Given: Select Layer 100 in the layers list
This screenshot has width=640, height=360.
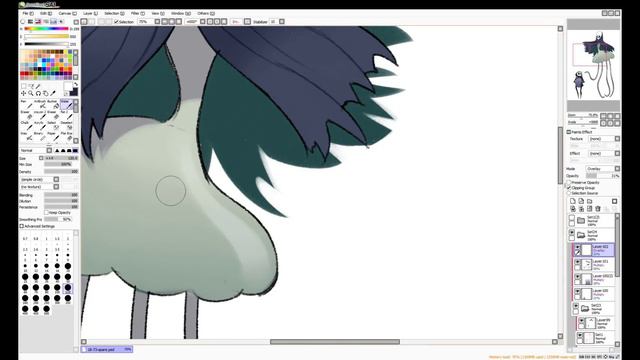Looking at the screenshot, I should [x=594, y=294].
